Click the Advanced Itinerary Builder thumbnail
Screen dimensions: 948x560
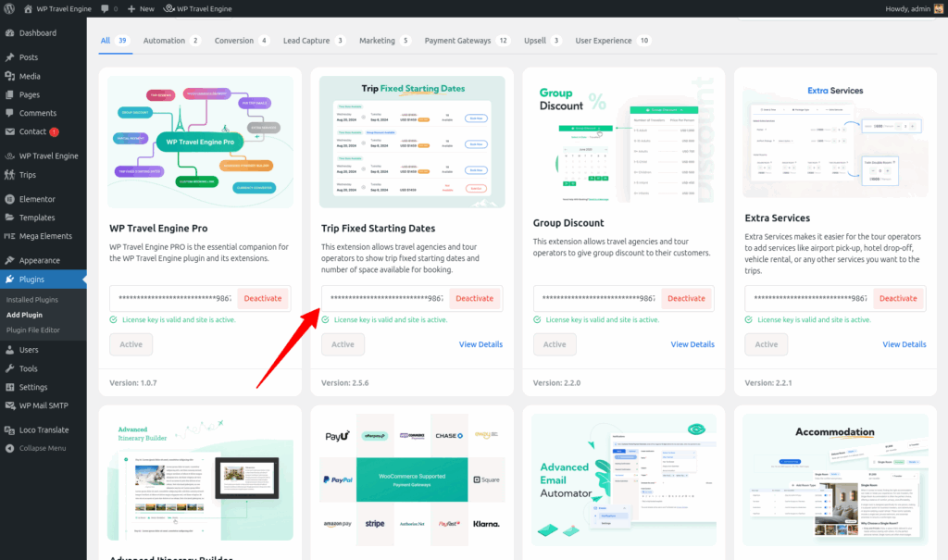(x=200, y=477)
